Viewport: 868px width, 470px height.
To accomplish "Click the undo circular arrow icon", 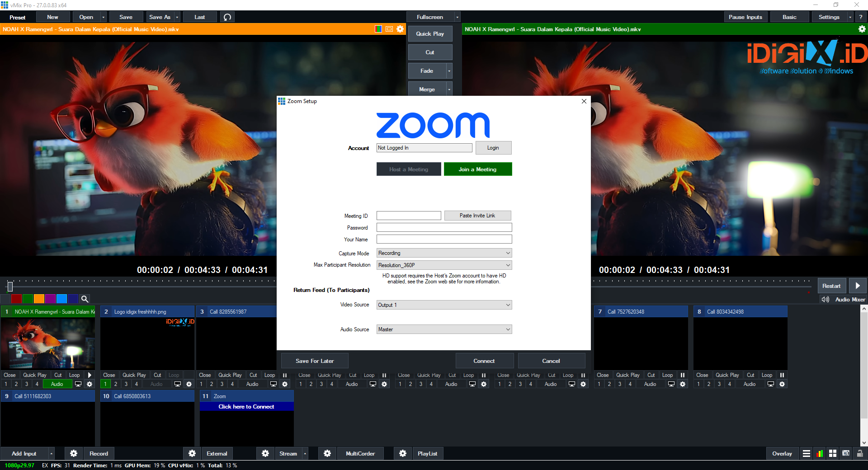I will 227,17.
